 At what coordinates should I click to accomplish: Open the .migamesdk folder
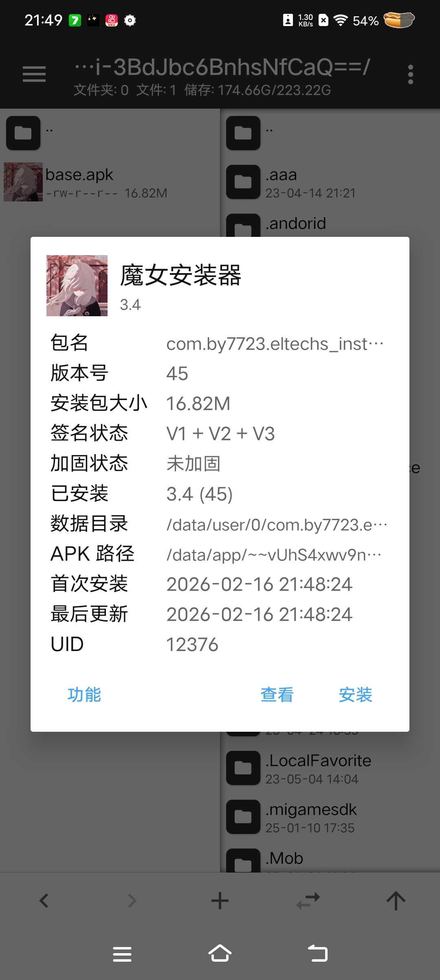pos(330,817)
